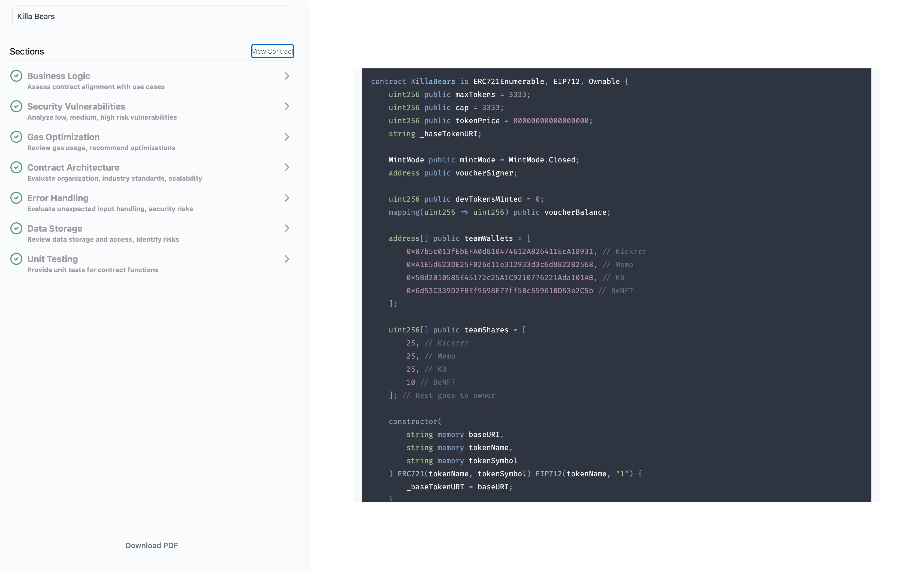This screenshot has width=924, height=570.
Task: Click the 'cap = 3333' code line
Action: (x=446, y=107)
